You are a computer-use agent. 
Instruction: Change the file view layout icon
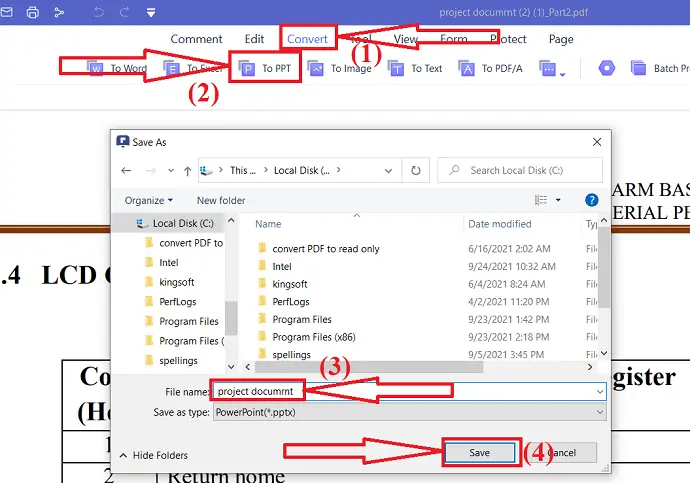click(541, 200)
